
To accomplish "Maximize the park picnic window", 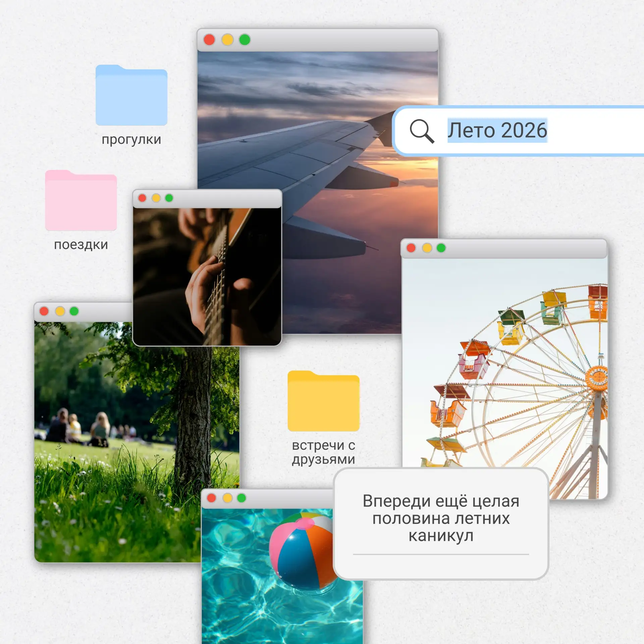I will pyautogui.click(x=74, y=311).
